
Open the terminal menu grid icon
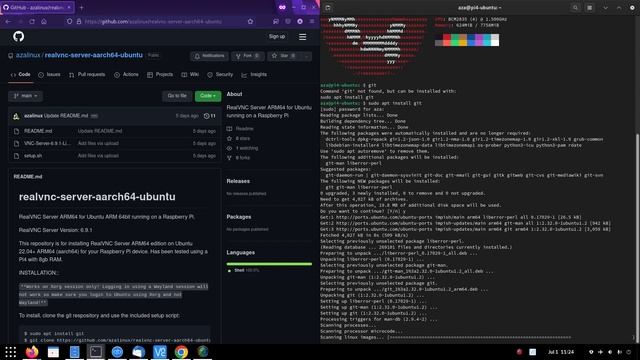(589, 8)
